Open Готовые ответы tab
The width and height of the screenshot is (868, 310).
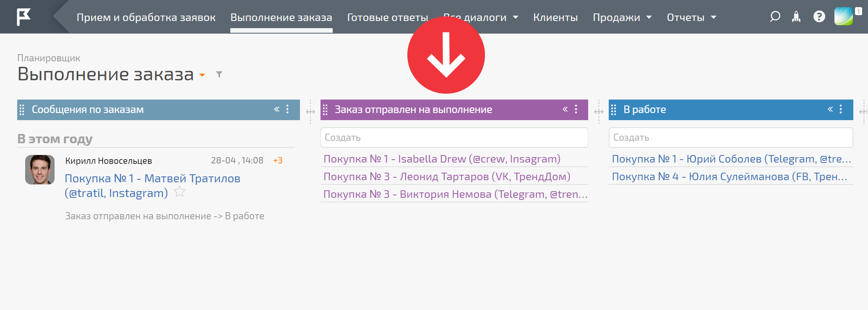[x=388, y=17]
